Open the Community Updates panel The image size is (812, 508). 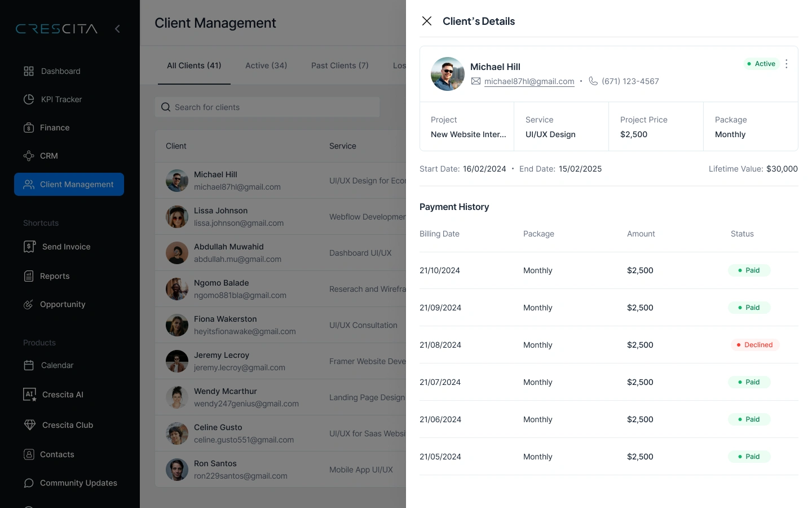coord(78,483)
